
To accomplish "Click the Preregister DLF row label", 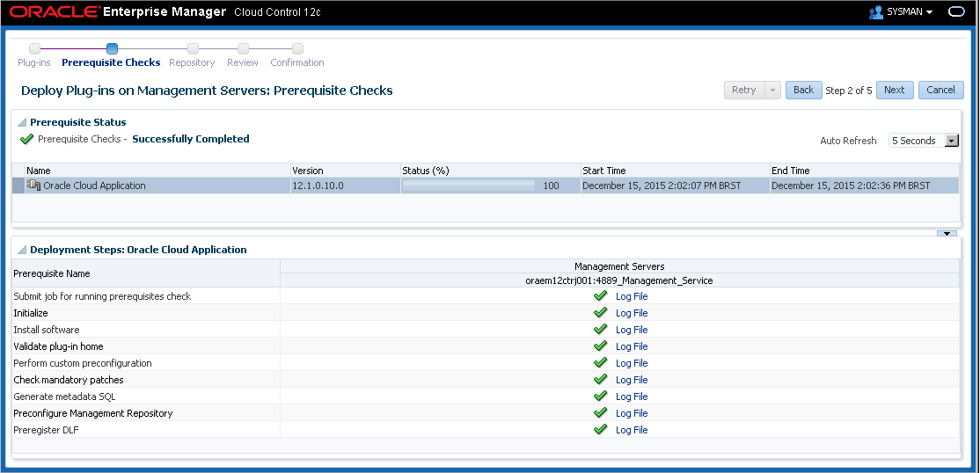I will pos(47,430).
